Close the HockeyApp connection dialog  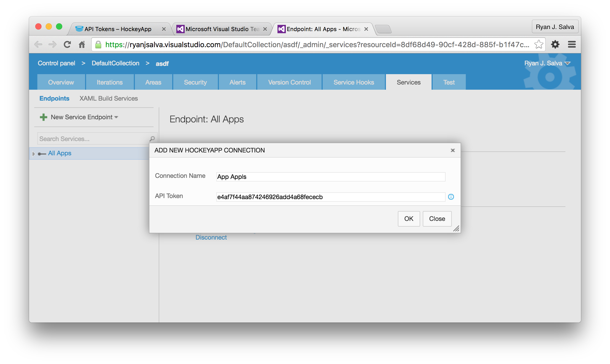pyautogui.click(x=437, y=218)
